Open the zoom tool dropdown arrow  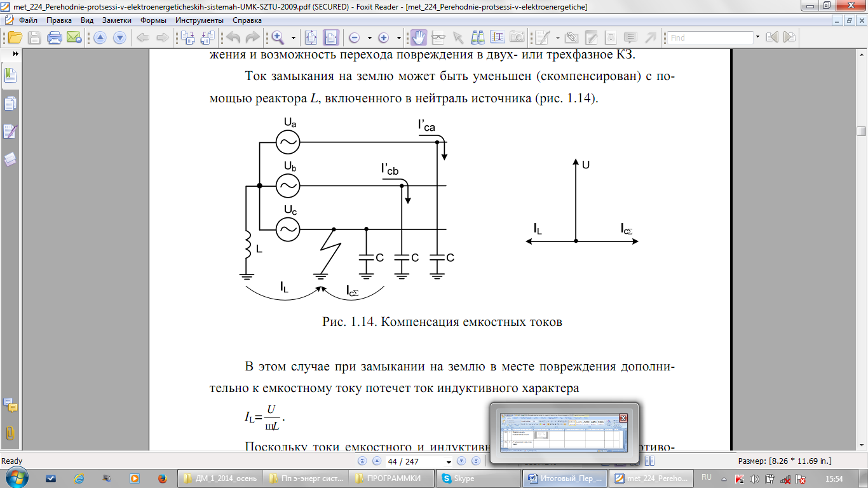point(293,37)
